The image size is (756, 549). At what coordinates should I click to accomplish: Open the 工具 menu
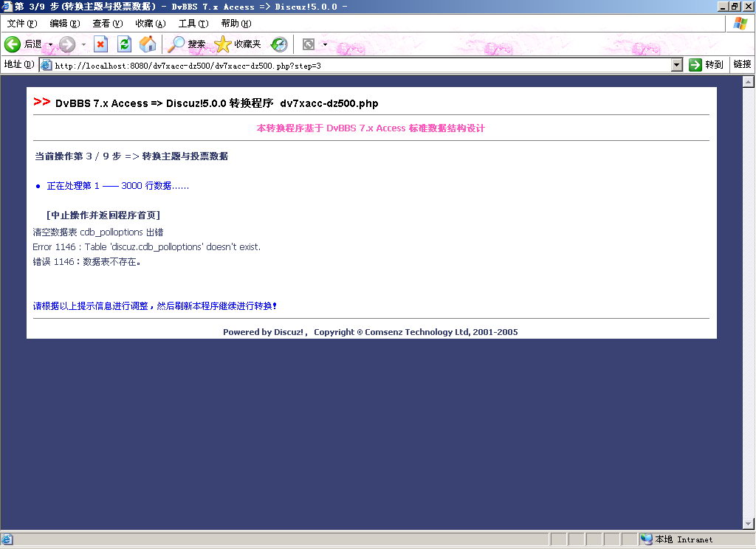point(193,24)
